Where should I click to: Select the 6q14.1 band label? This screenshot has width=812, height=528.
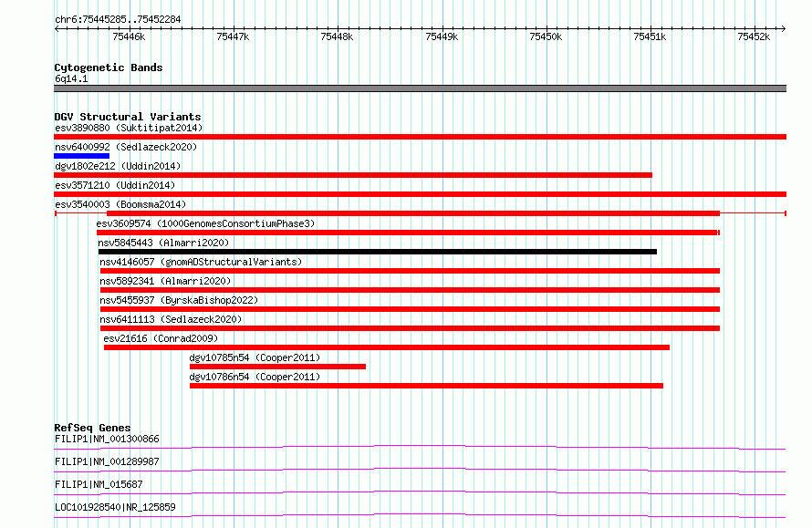pyautogui.click(x=71, y=78)
